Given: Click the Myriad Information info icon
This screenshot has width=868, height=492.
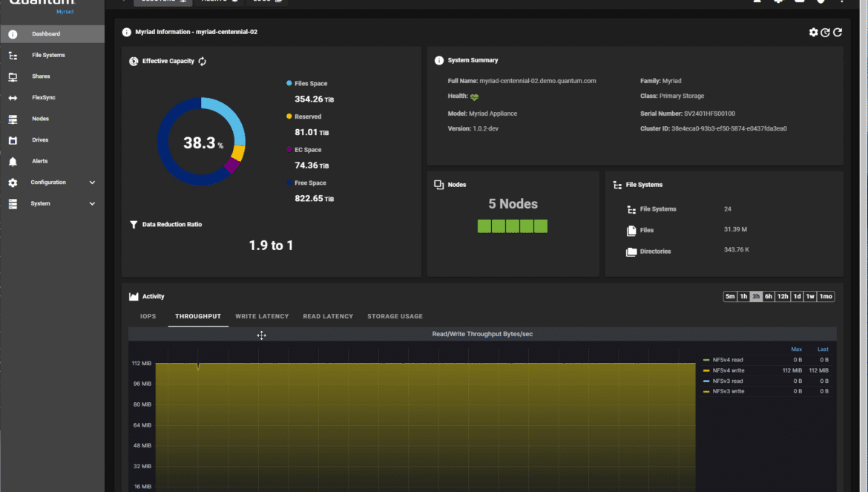Looking at the screenshot, I should tap(127, 32).
